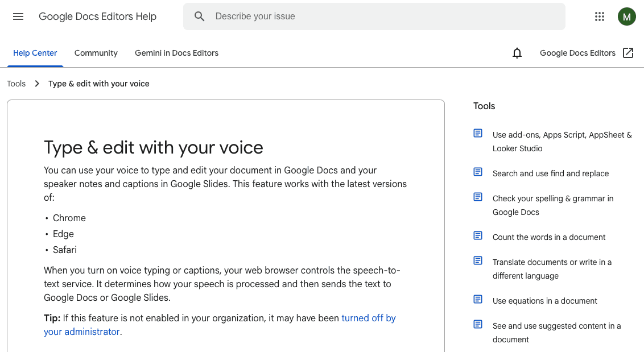Click the external link icon beside Google Docs Editors
Image resolution: width=644 pixels, height=352 pixels.
628,52
